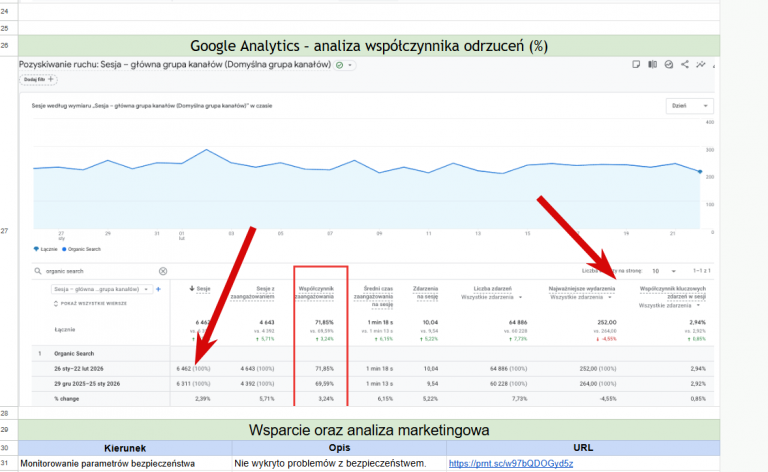Clear the organic search query with X icon
768x472 pixels.
(163, 271)
